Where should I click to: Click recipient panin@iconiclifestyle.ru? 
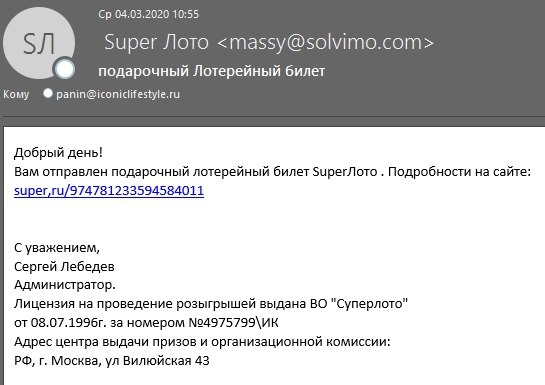pos(118,94)
